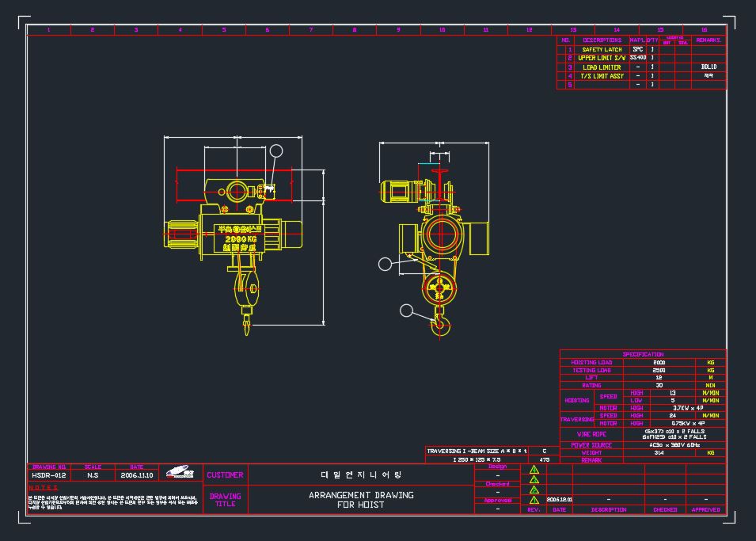Select the empty balloon circle above hoist front view

pyautogui.click(x=276, y=150)
